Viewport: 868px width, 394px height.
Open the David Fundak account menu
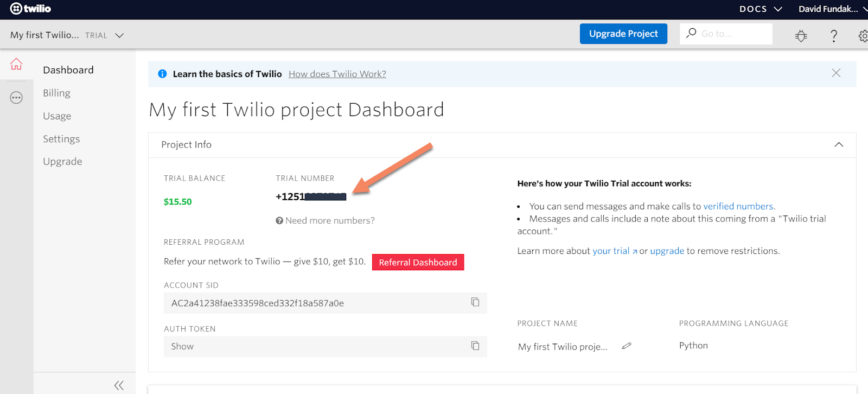(833, 9)
